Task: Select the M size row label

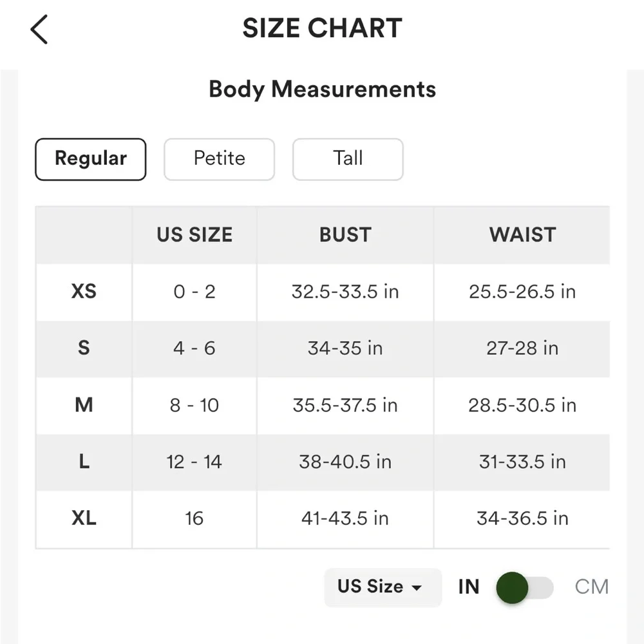Action: [x=84, y=405]
